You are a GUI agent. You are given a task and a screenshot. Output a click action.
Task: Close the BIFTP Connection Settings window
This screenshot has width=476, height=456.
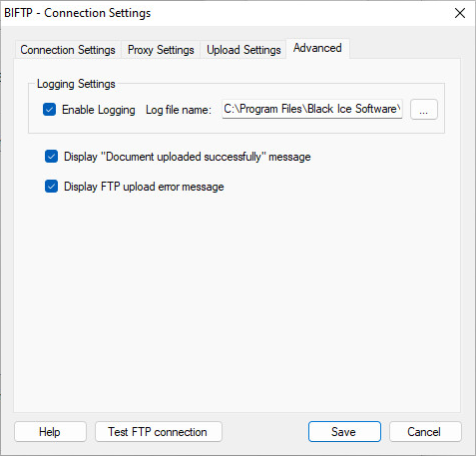tap(460, 13)
